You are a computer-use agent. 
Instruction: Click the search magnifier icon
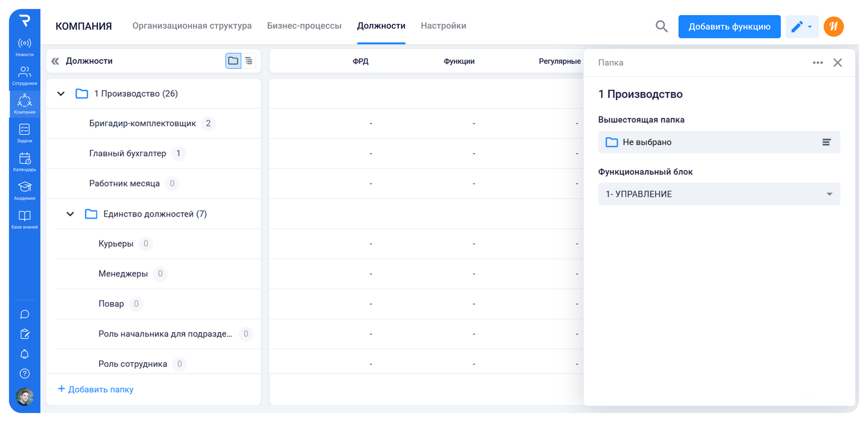[661, 26]
